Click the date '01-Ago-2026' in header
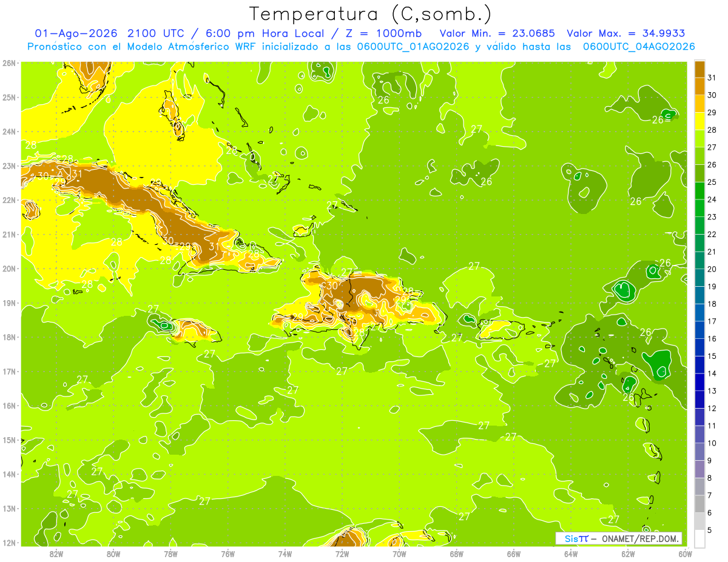728x562 pixels. pos(76,33)
